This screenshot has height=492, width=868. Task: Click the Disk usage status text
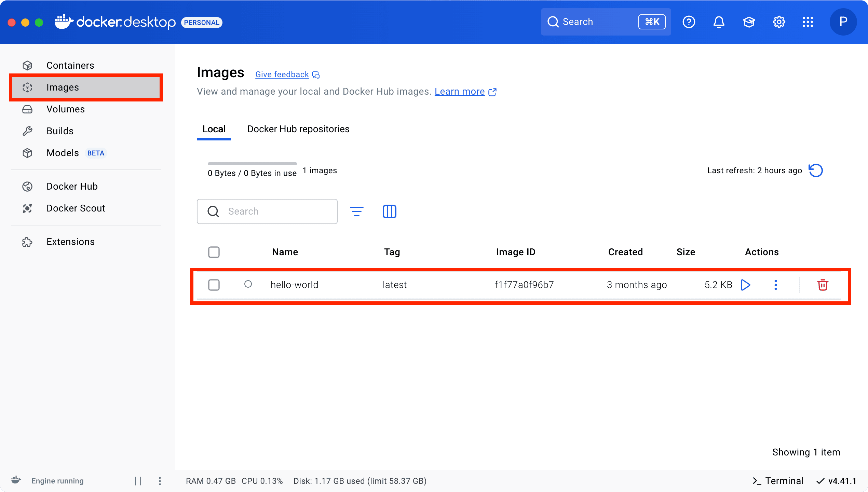tap(360, 481)
